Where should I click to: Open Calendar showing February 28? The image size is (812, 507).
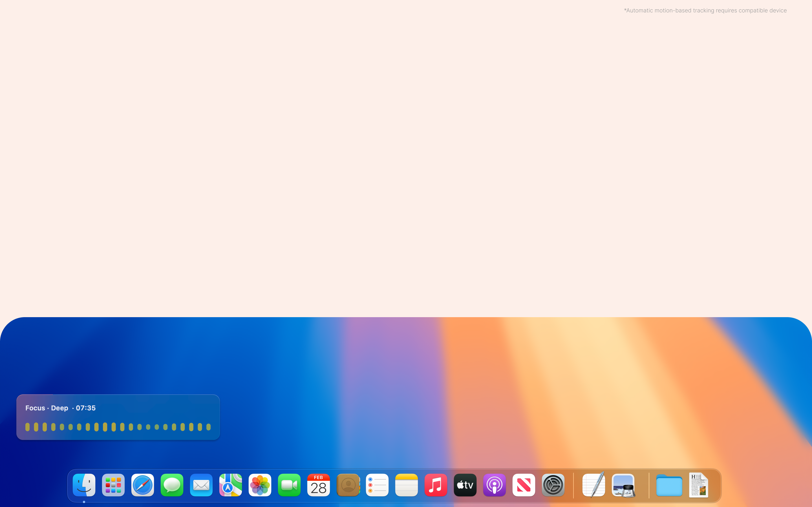point(318,485)
